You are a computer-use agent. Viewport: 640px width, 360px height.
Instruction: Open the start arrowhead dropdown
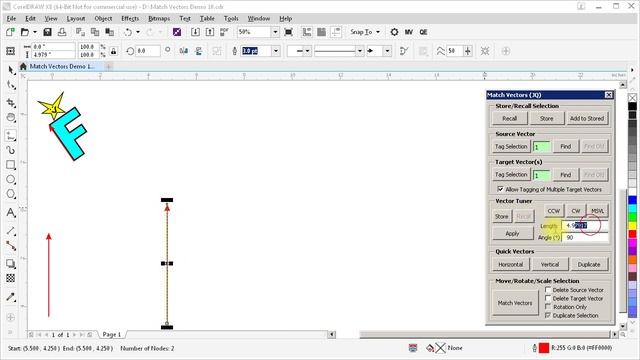tap(307, 51)
